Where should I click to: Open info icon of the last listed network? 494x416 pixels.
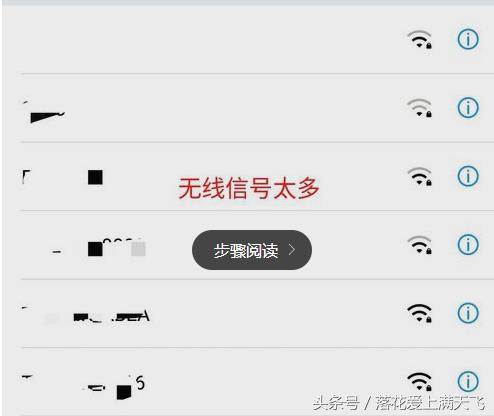pos(468,381)
